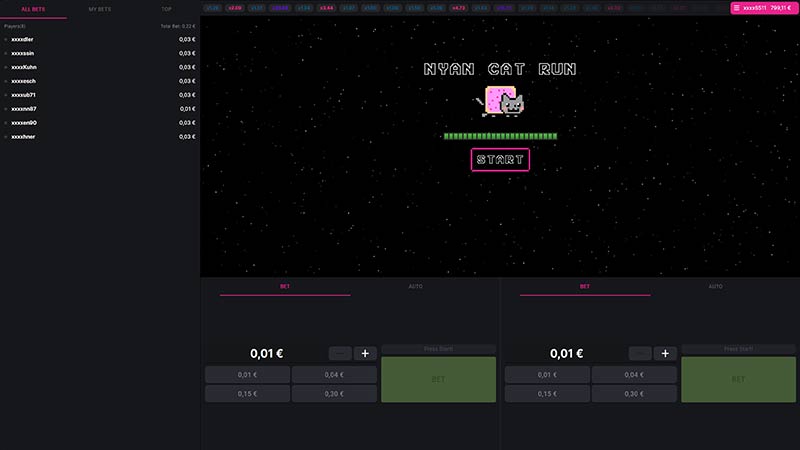Viewport: 800px width, 450px height.
Task: Select player xxxxen90 in the bets list
Action: point(23,123)
